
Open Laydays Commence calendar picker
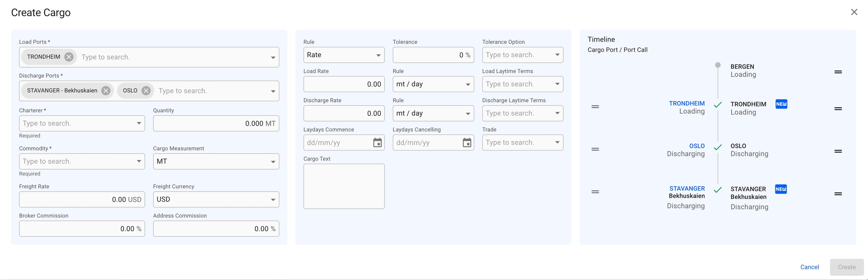pyautogui.click(x=377, y=143)
